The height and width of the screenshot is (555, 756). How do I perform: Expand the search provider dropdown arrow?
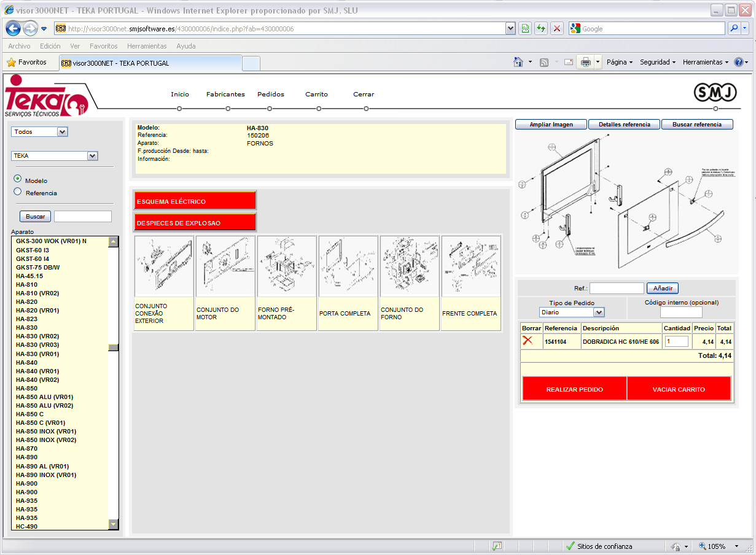coord(745,28)
